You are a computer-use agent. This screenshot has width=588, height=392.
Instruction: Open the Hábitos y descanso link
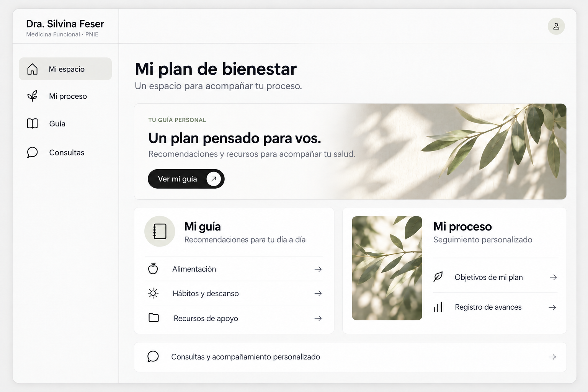point(234,293)
